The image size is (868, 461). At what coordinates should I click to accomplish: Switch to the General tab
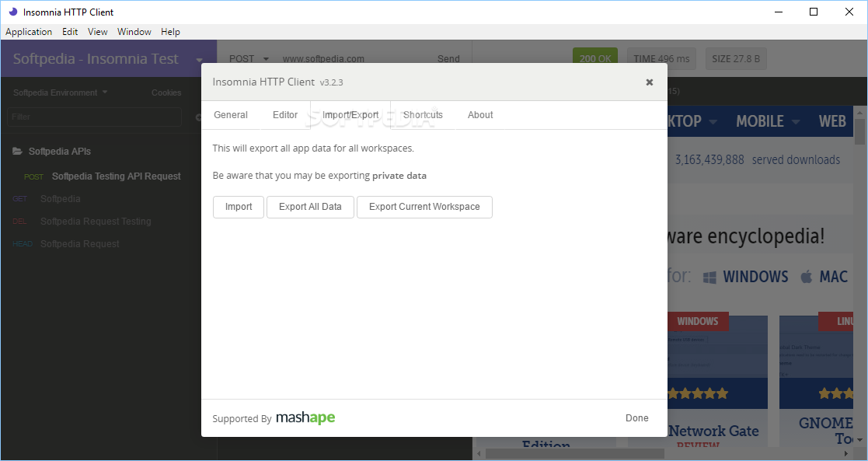[x=231, y=115]
